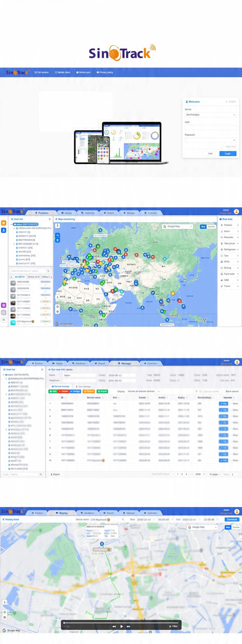Refresh the User list in the Map monitoring view
Viewport: 242px width, 644px height.
tap(50, 219)
